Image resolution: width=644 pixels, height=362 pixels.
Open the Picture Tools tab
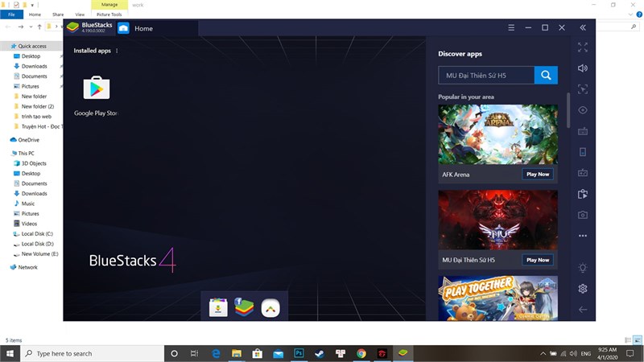click(x=109, y=14)
